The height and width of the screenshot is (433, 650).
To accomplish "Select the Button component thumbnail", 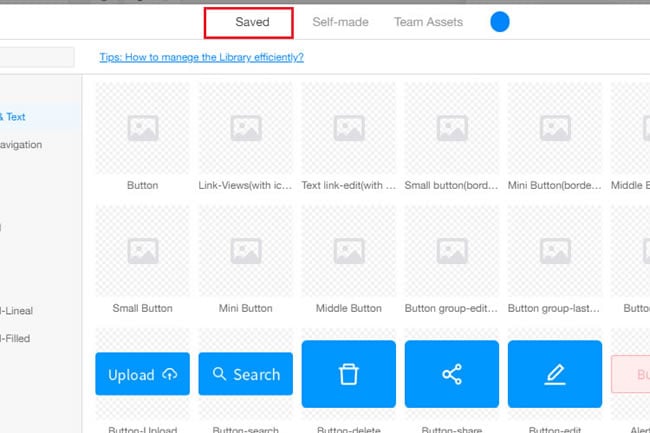I will [143, 128].
